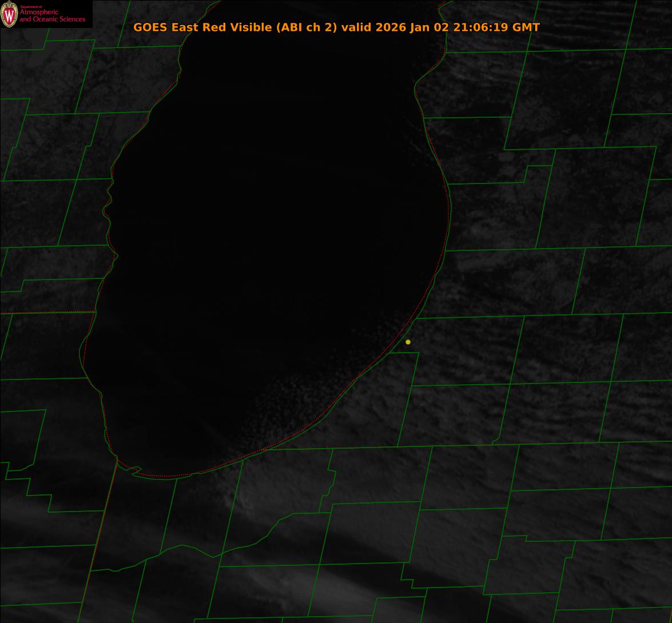Click the small "Department of" logo text
This screenshot has width=672, height=623.
click(31, 6)
